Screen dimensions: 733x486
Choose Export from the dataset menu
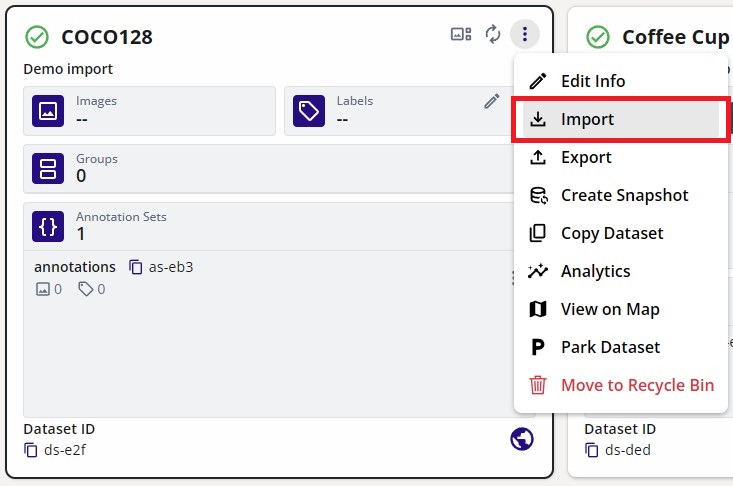click(620, 157)
